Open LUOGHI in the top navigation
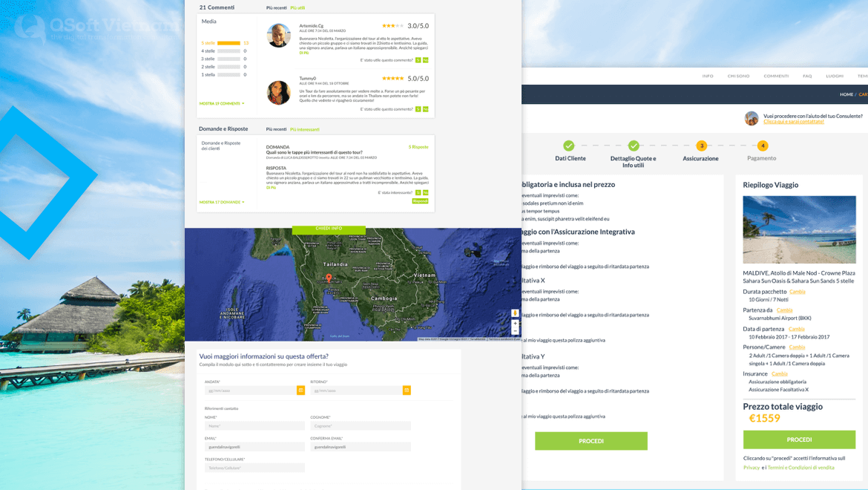868x490 pixels. pyautogui.click(x=834, y=76)
